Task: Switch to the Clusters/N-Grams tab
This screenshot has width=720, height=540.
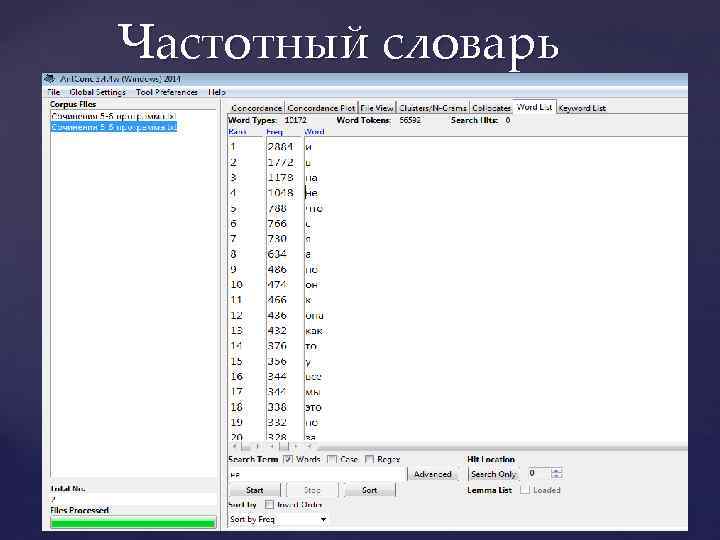Action: pos(433,108)
